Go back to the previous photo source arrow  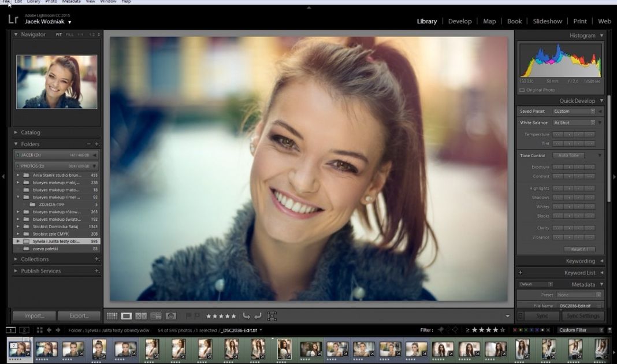pos(49,330)
